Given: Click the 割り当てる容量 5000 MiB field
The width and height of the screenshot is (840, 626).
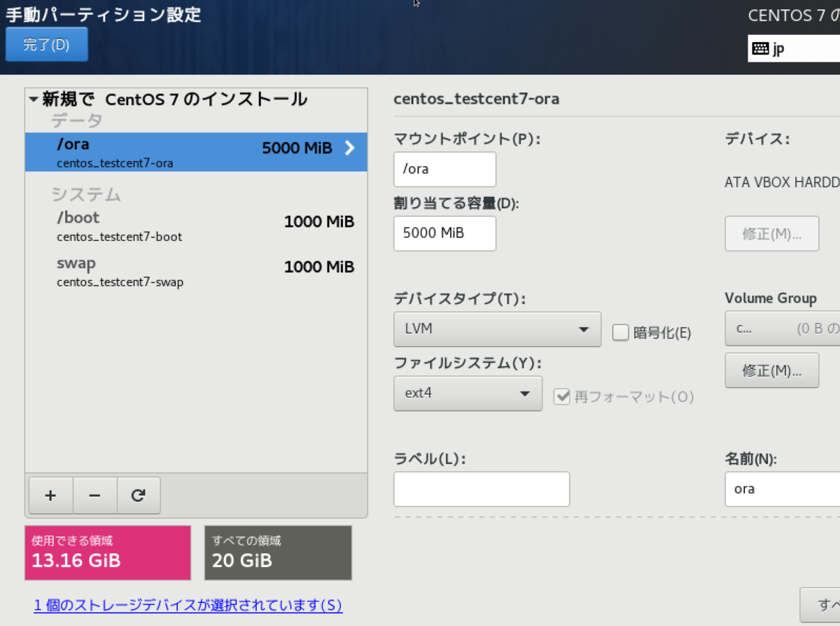Looking at the screenshot, I should 444,233.
